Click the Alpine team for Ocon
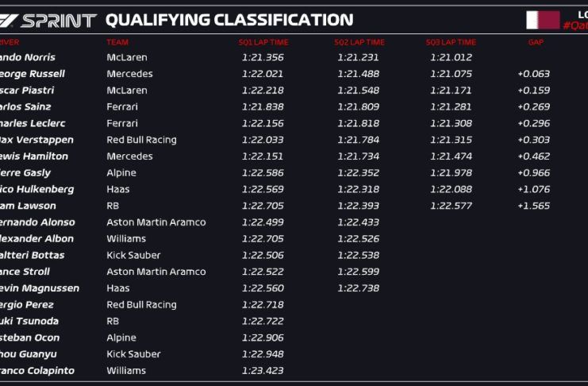This screenshot has width=588, height=386. point(121,338)
